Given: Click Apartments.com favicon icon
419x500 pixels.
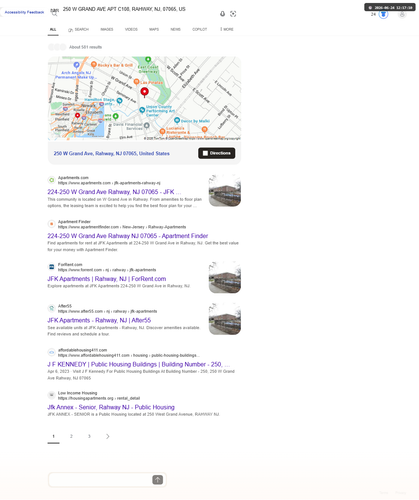Looking at the screenshot, I should point(51,180).
